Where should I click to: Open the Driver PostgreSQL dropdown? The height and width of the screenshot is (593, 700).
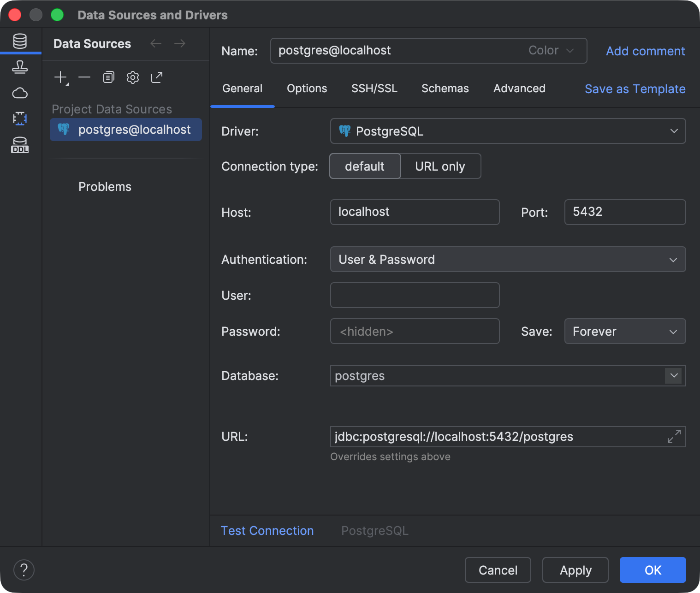pos(508,131)
